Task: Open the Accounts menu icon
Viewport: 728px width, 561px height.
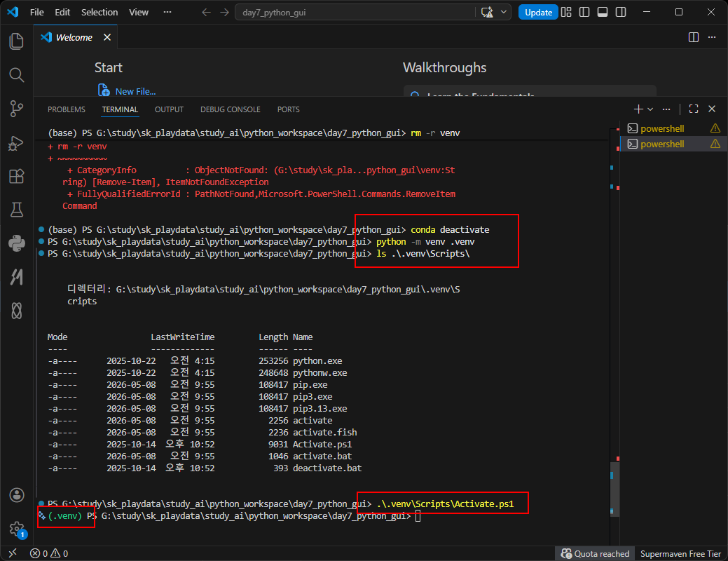Action: pos(17,495)
